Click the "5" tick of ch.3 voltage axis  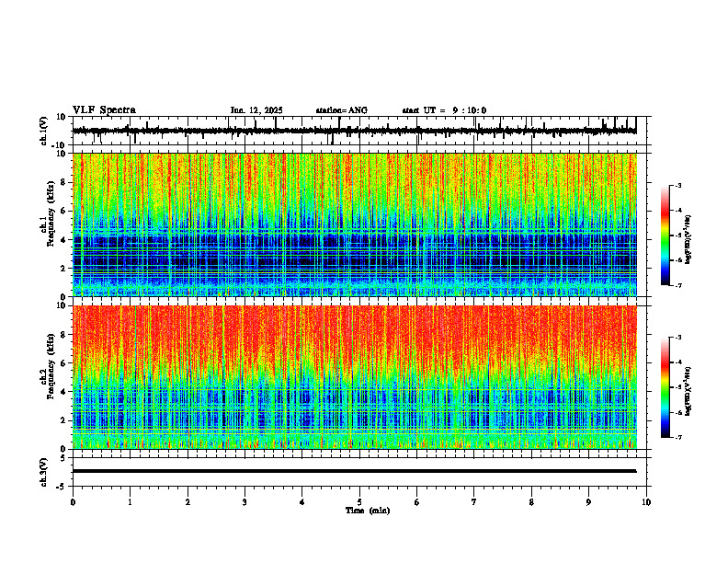coord(64,458)
